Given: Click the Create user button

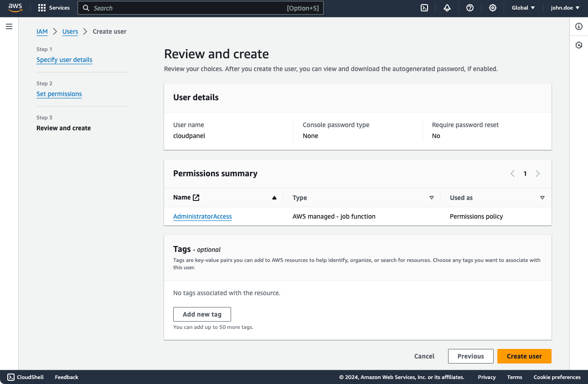Looking at the screenshot, I should click(524, 356).
